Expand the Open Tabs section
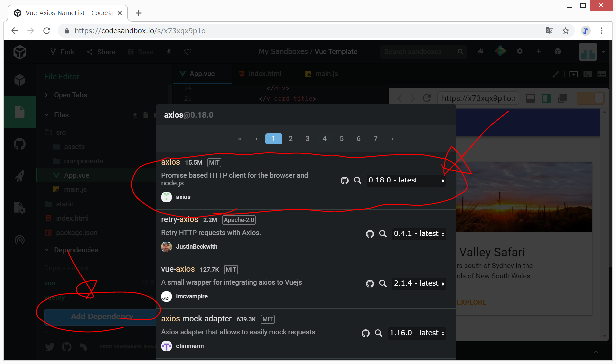Screen dimensions: 616x364 point(70,95)
